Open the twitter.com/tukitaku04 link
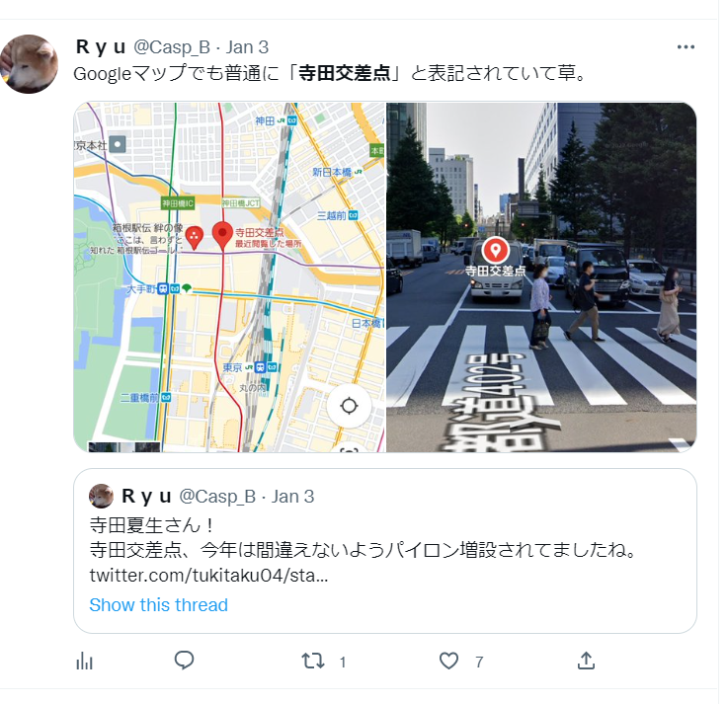This screenshot has height=704, width=728. [x=209, y=576]
